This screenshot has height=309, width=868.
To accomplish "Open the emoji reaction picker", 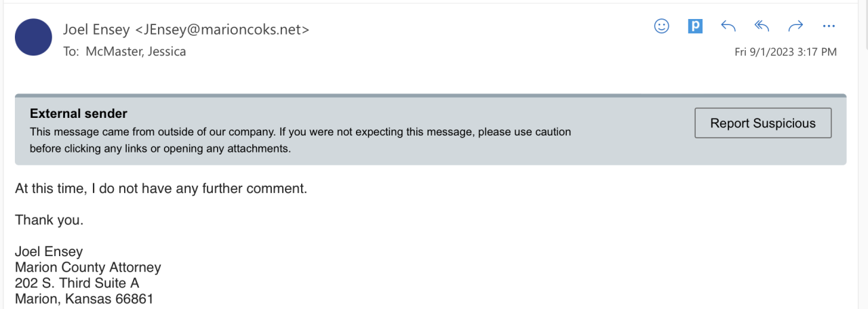I will click(x=661, y=26).
